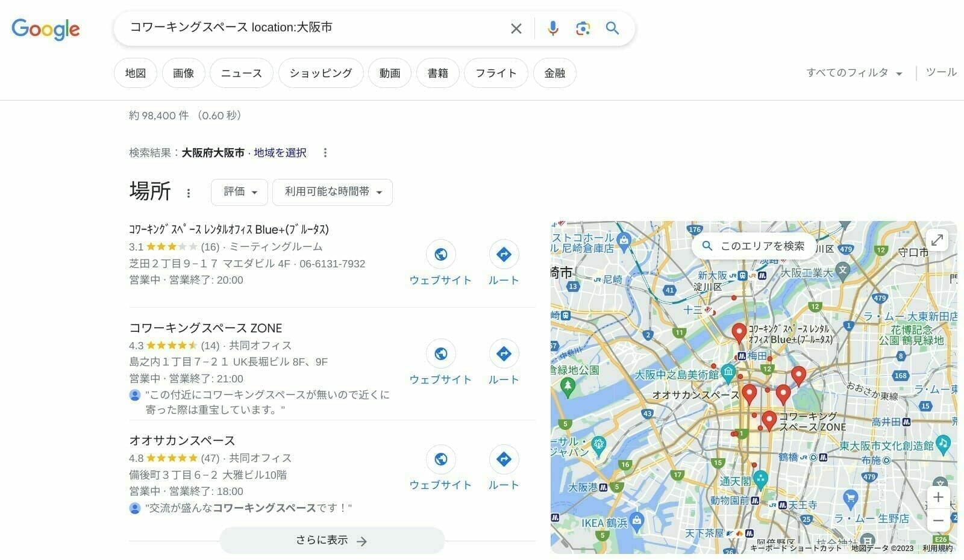Click the 3.1 star rating of Blue+
The image size is (964, 560).
coord(163,247)
